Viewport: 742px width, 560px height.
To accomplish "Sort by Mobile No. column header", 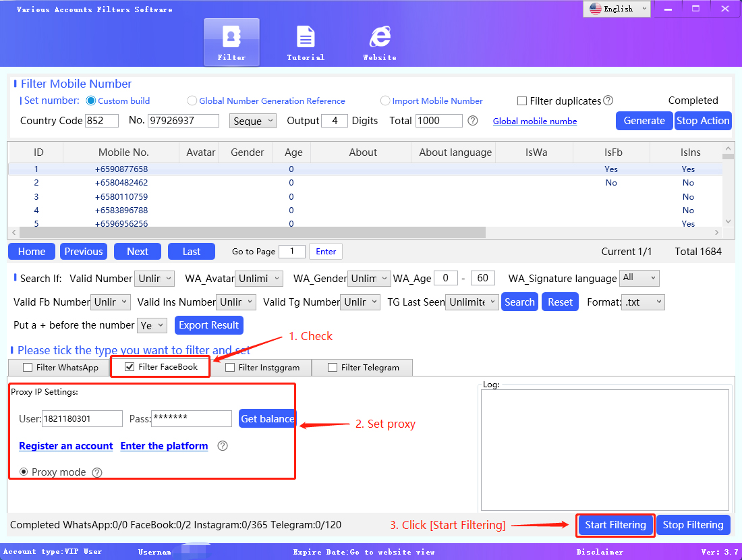I will pos(123,152).
